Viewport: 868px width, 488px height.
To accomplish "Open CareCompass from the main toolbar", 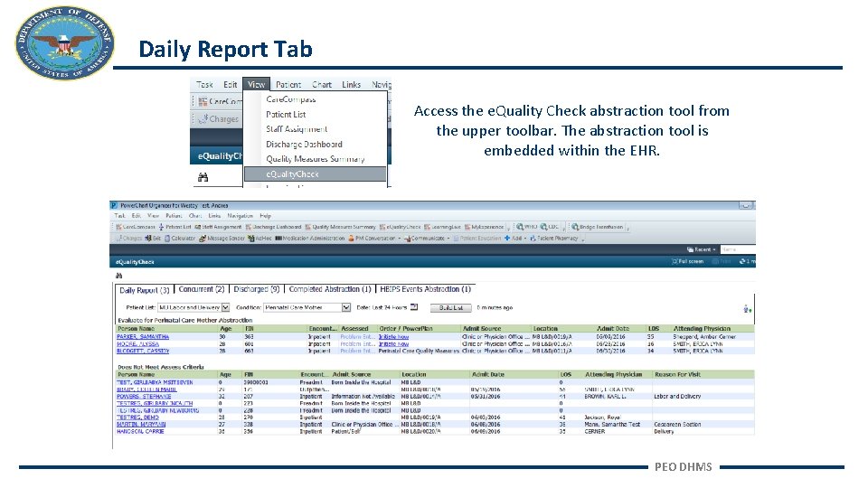I will click(136, 227).
